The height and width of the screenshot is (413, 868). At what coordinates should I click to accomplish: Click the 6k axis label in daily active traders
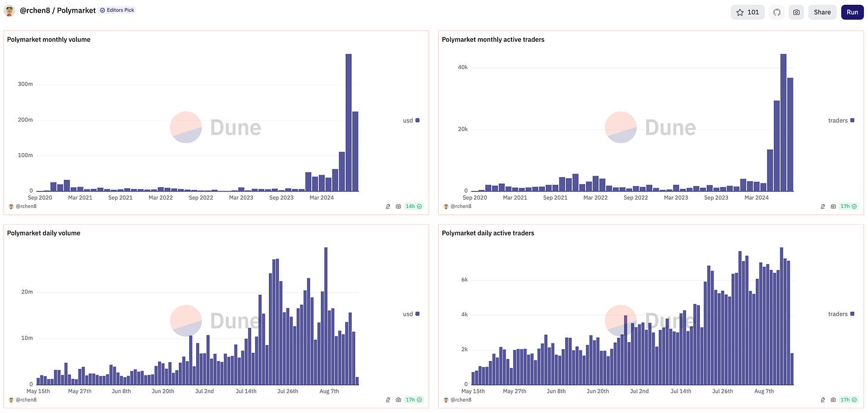click(464, 280)
